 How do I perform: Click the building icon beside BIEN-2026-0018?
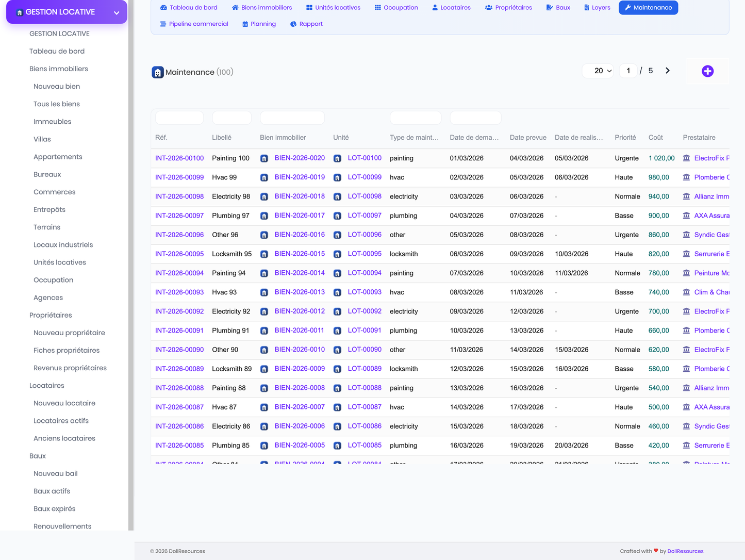point(264,196)
